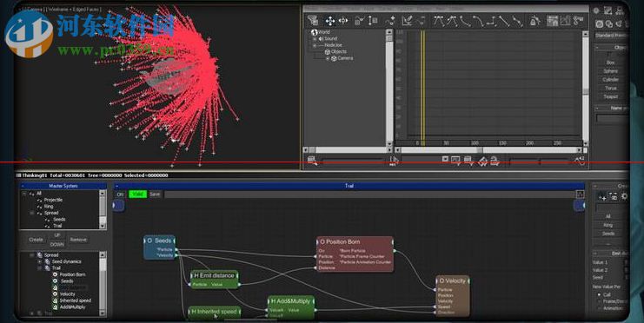
Task: Collapse the All group in Master System
Action: (24, 194)
